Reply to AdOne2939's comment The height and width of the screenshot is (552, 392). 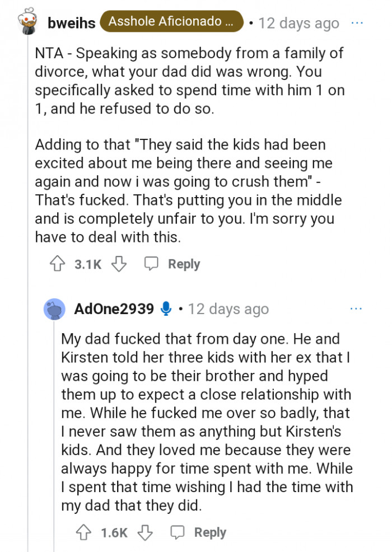point(199,532)
